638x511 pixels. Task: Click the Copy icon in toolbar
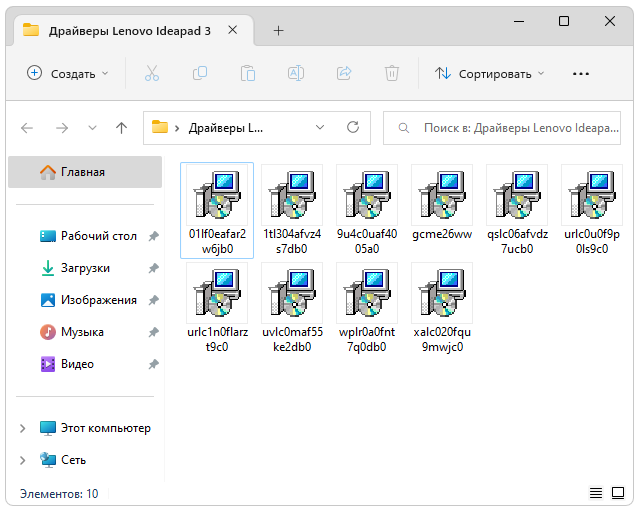tap(200, 73)
